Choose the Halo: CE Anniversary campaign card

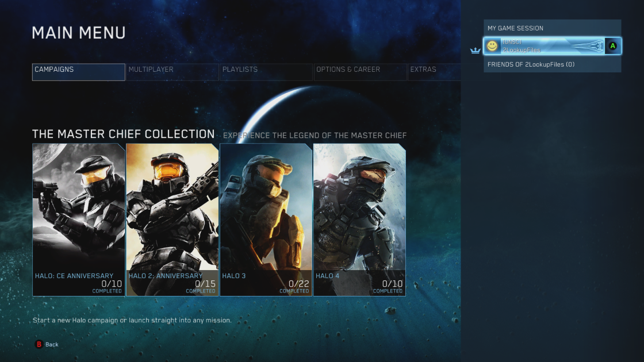(78, 219)
